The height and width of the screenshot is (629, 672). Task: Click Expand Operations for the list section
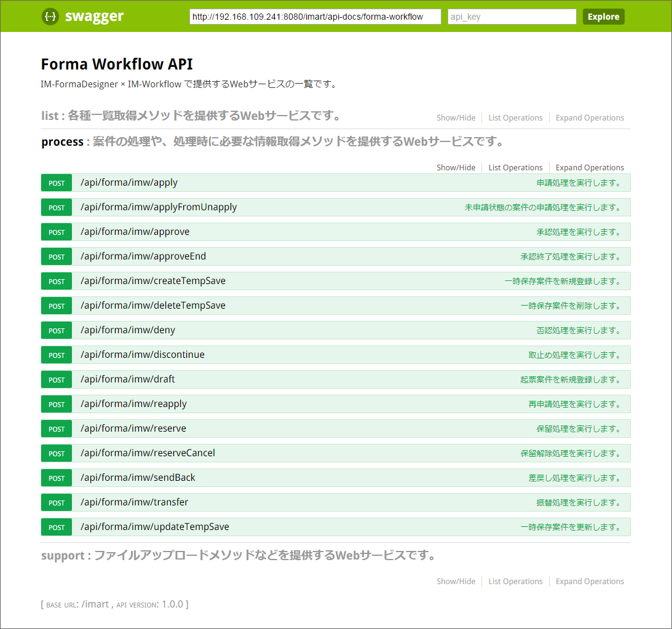[x=590, y=118]
